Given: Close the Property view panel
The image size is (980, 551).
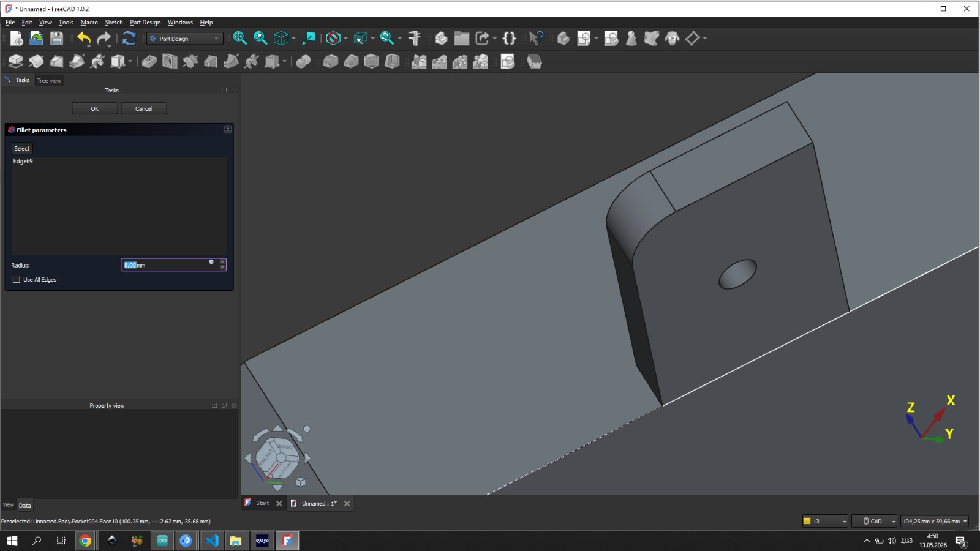Looking at the screenshot, I should click(234, 405).
